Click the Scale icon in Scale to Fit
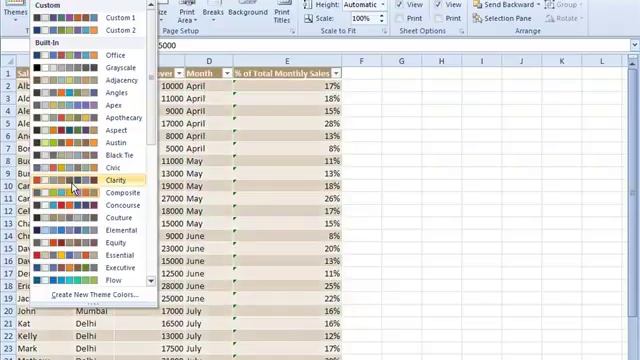This screenshot has width=640, height=360. tap(309, 18)
